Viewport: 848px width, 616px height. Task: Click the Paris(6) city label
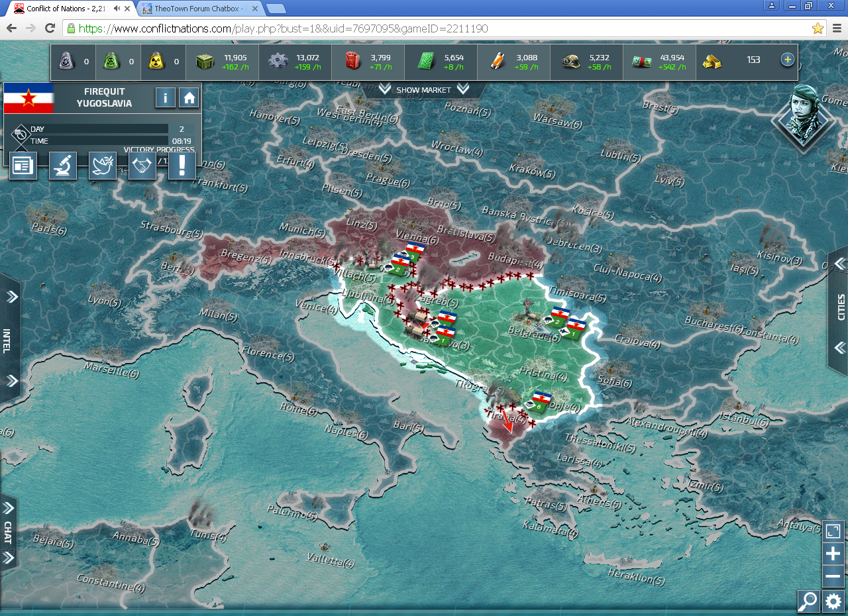tap(49, 230)
